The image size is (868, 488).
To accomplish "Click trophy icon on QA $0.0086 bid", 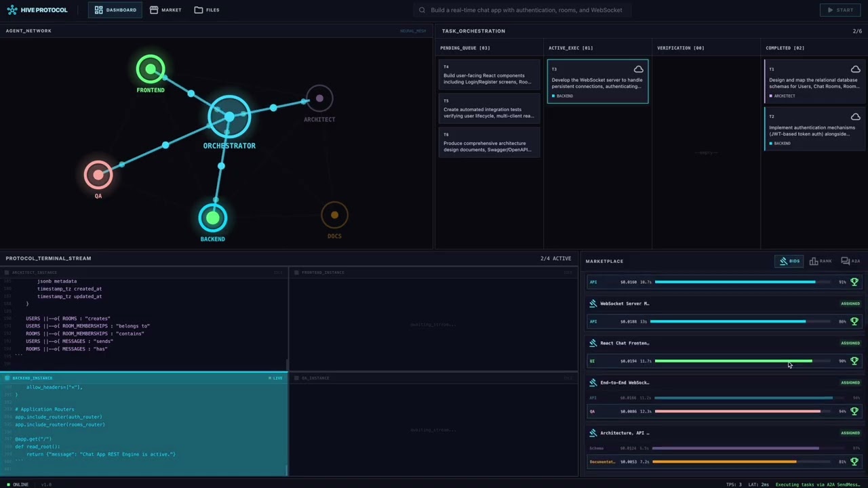I will 854,411.
